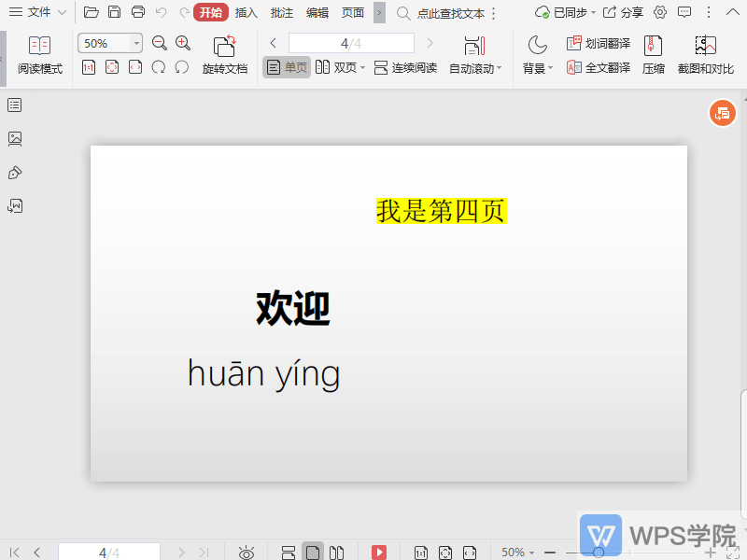Show the document outline panel
The width and height of the screenshot is (747, 560).
[13, 105]
